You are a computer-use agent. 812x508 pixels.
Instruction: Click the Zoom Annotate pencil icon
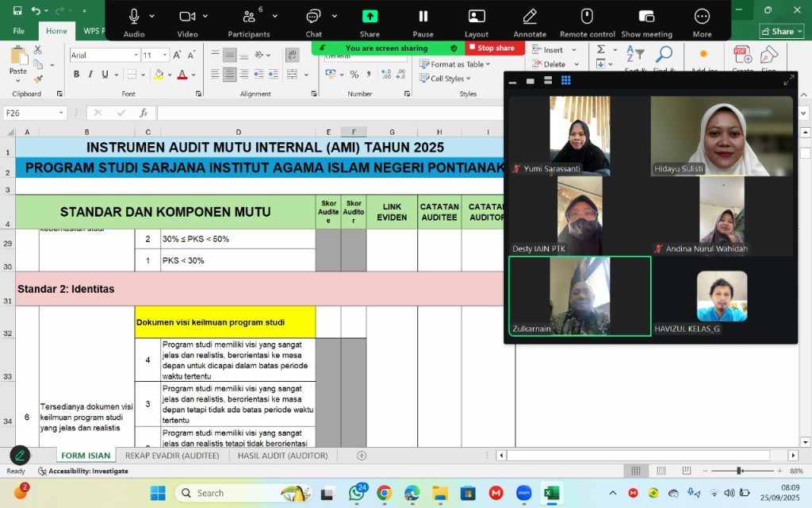529,17
